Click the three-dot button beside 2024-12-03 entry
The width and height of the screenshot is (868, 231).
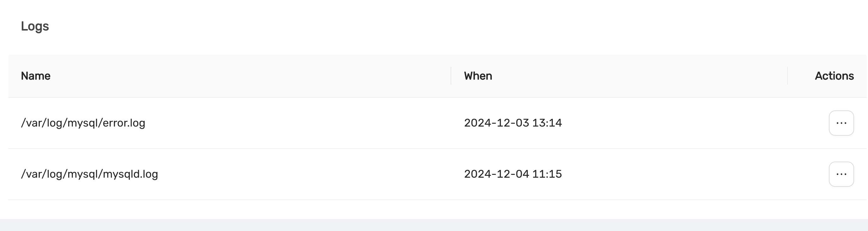coord(841,123)
